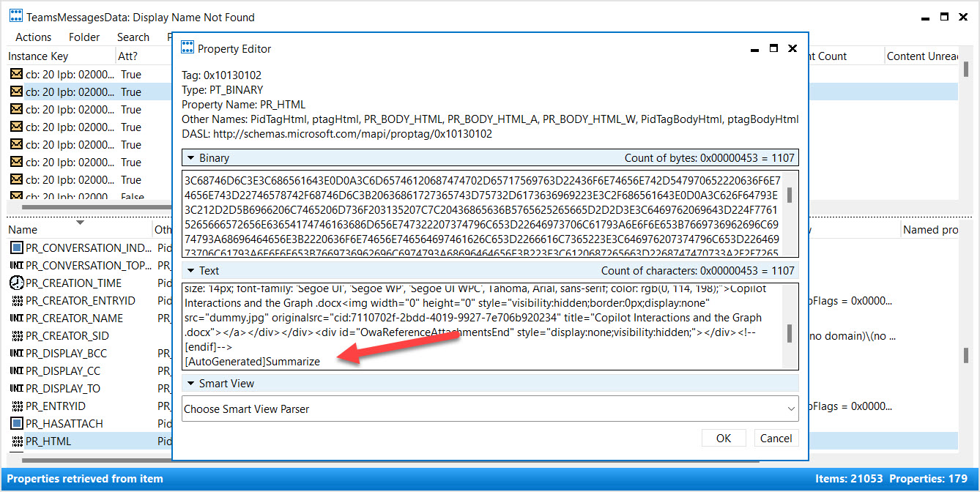980x492 pixels.
Task: Click the Unicode string icon beside PR_DISPLAY_TO
Action: tap(16, 388)
